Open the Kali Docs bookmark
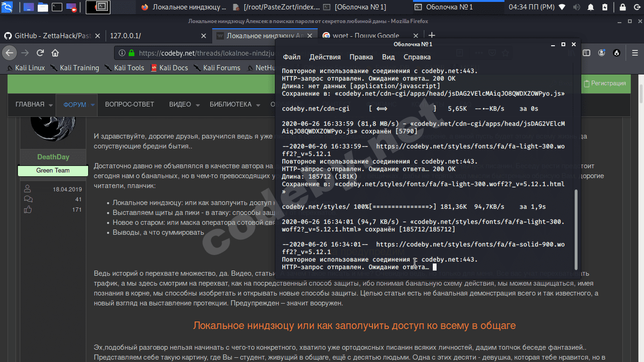644x362 pixels. click(x=169, y=68)
